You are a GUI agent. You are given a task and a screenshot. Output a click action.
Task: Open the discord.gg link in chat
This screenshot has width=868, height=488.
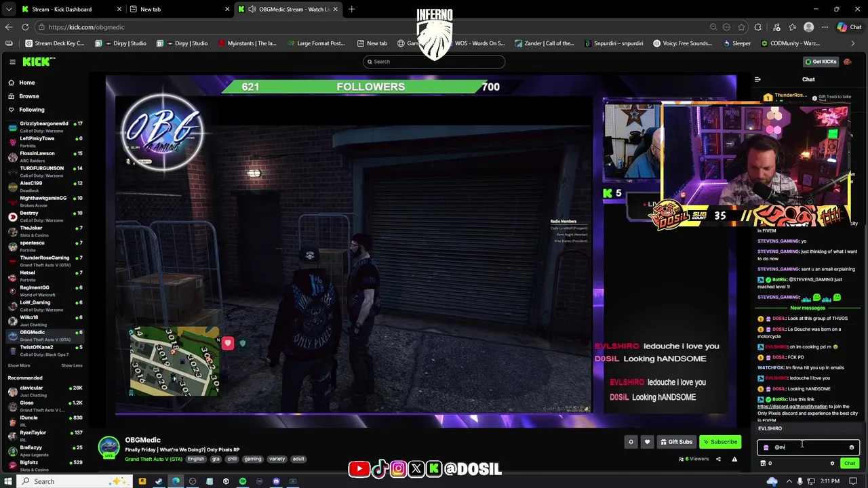pyautogui.click(x=792, y=407)
